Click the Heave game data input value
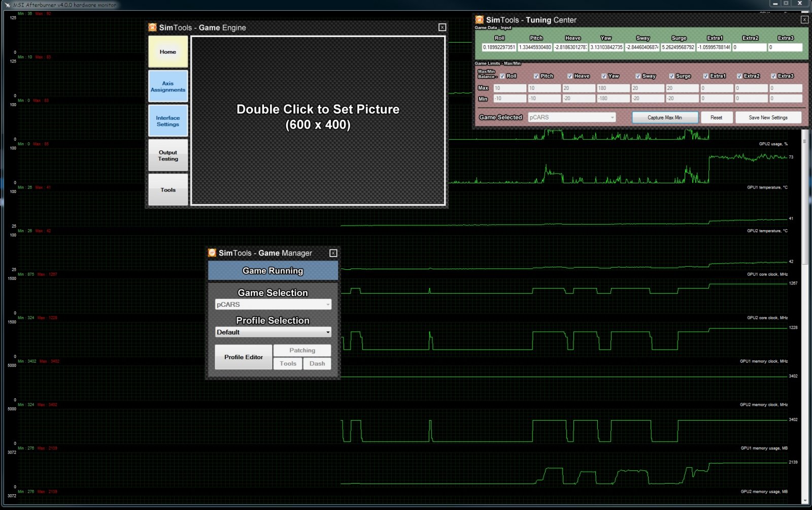The height and width of the screenshot is (510, 812). pyautogui.click(x=570, y=47)
